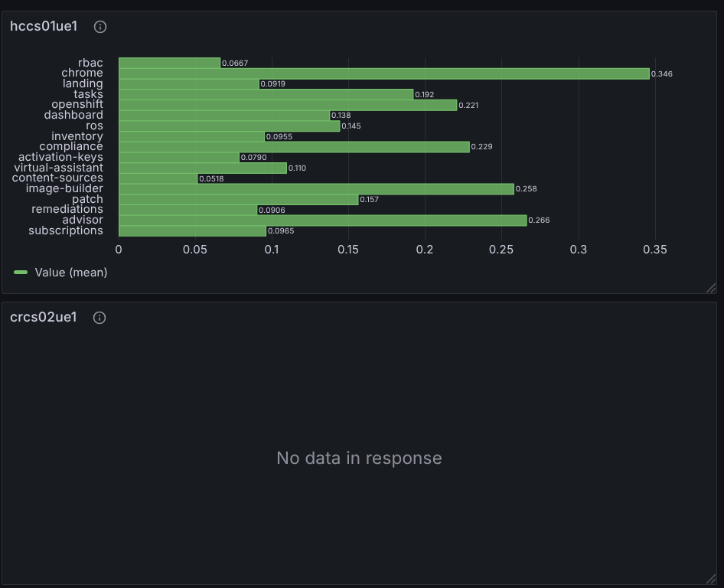The height and width of the screenshot is (588, 724).
Task: Open the crcs02ue1 panel title menu
Action: (44, 317)
